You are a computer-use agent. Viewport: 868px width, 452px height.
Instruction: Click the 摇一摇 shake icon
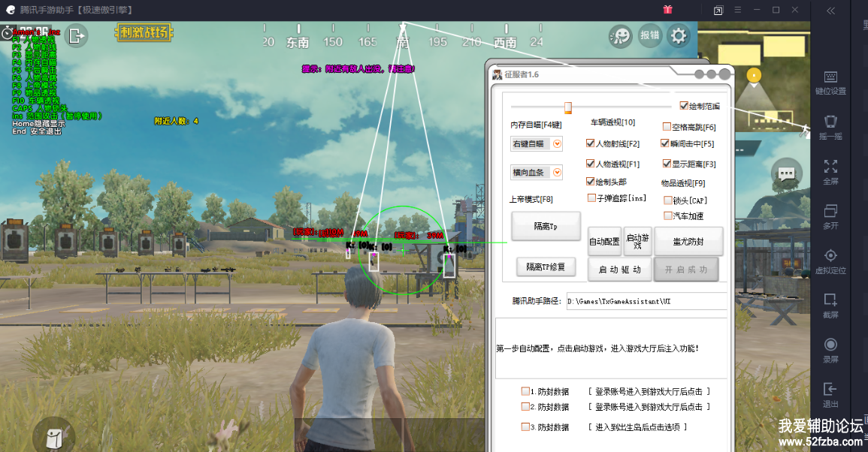(830, 126)
